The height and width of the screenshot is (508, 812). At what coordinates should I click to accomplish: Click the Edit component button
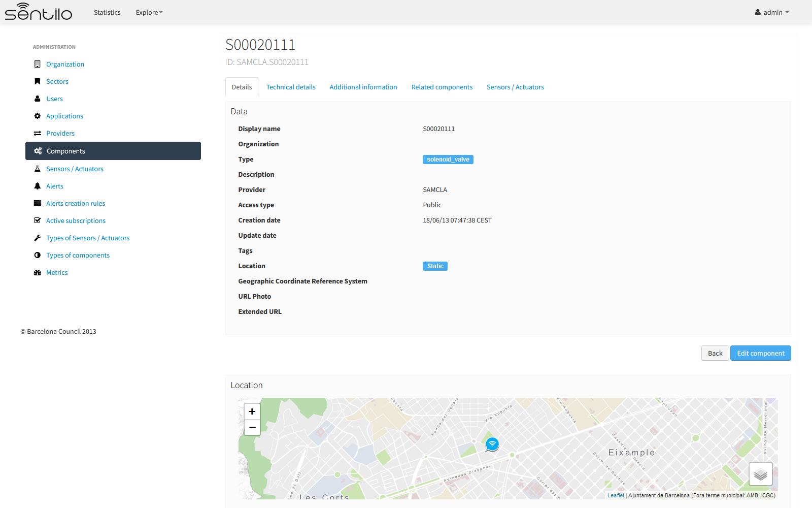point(761,353)
